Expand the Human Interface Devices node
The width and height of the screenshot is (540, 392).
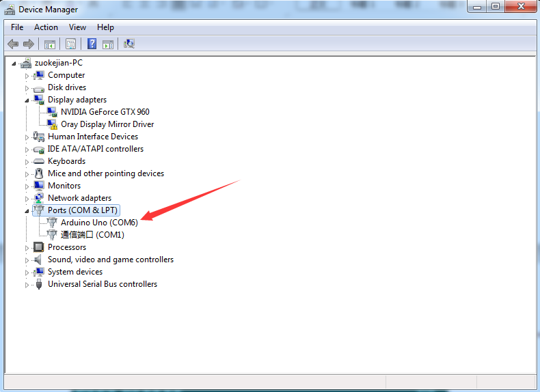[27, 137]
